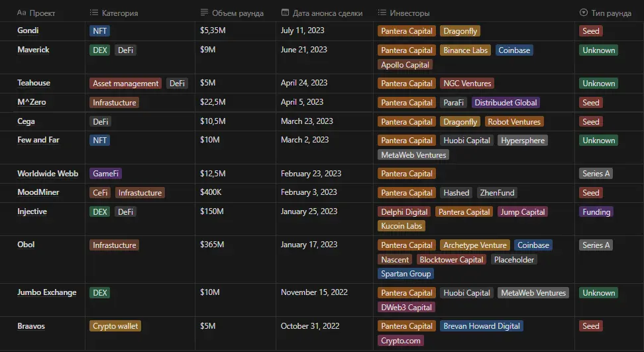
Task: Open the Injective project entry
Action: [x=32, y=211]
